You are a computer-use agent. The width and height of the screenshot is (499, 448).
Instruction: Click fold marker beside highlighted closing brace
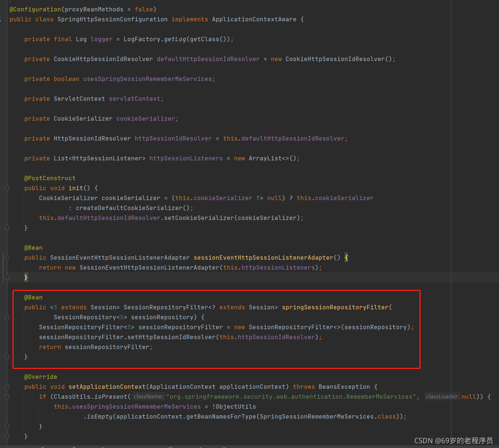click(x=7, y=278)
